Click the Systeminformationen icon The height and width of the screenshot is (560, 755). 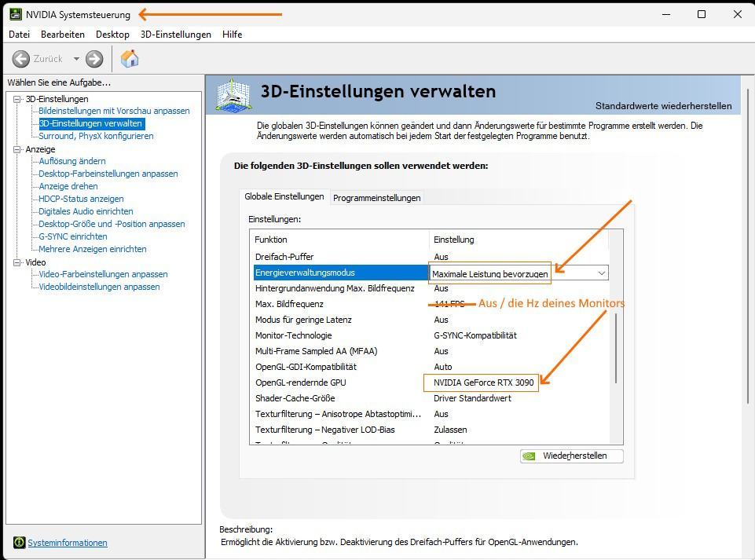pyautogui.click(x=20, y=543)
